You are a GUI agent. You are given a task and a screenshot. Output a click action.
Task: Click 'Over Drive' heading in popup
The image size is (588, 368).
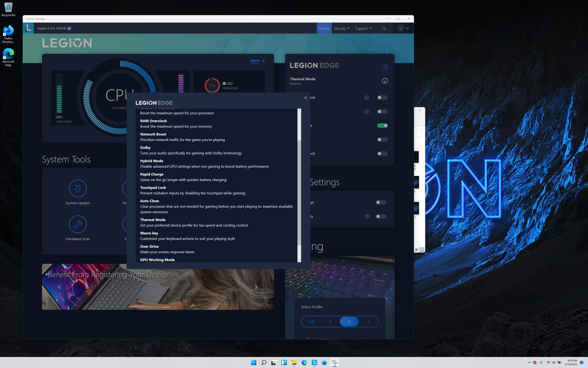pos(149,247)
